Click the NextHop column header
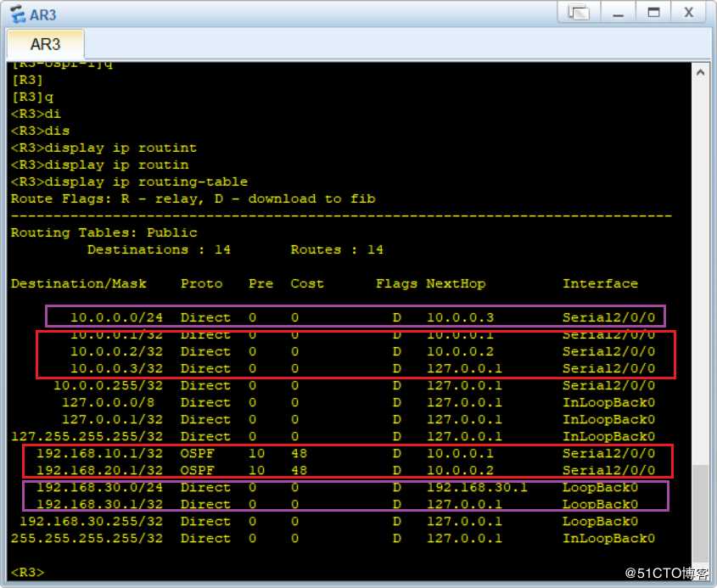Viewport: 717px width, 588px height. pos(456,283)
